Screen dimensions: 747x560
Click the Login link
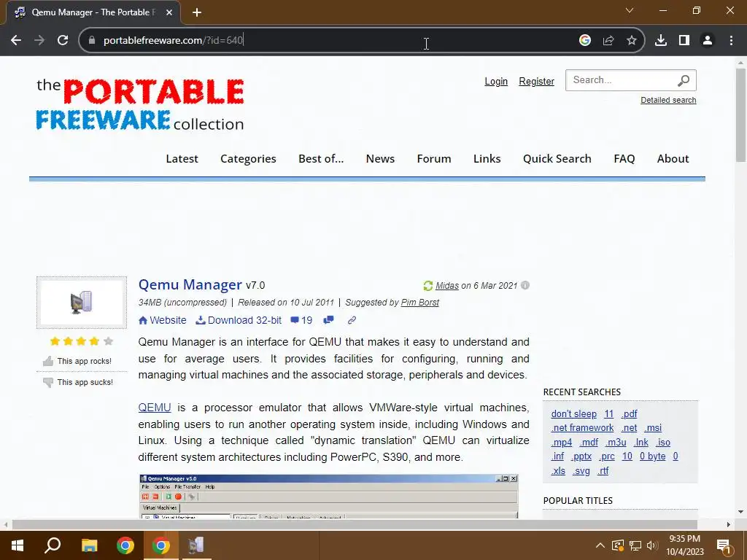(x=496, y=82)
